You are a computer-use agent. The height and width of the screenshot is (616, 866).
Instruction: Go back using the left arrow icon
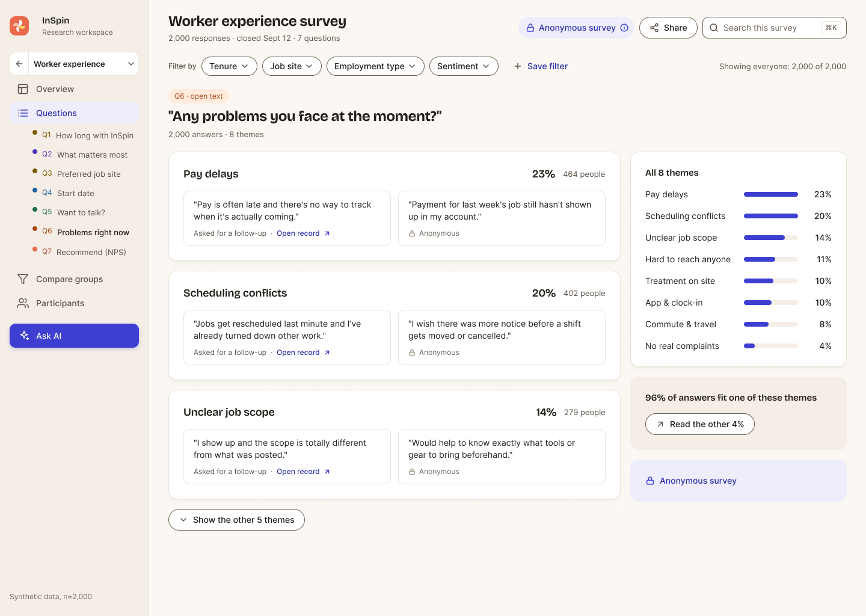(19, 64)
